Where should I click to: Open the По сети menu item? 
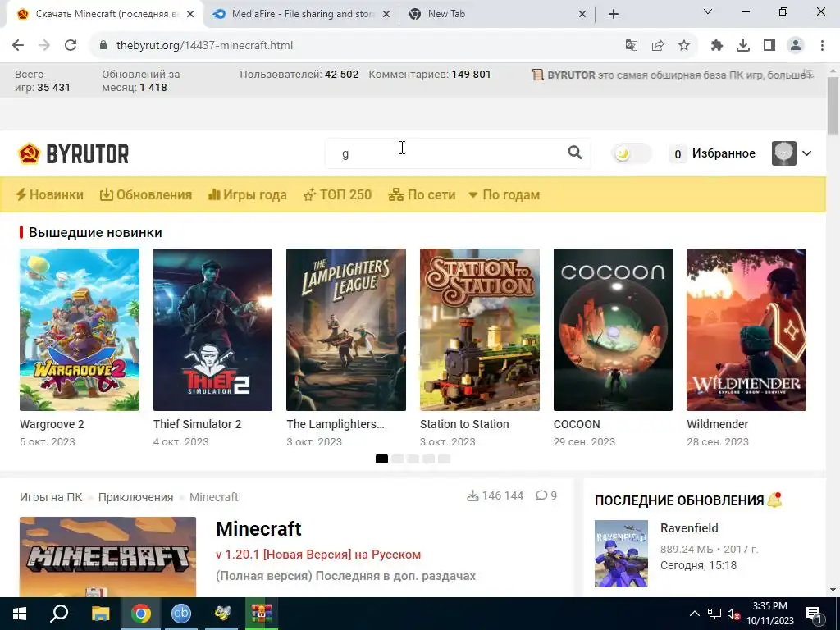pyautogui.click(x=422, y=194)
